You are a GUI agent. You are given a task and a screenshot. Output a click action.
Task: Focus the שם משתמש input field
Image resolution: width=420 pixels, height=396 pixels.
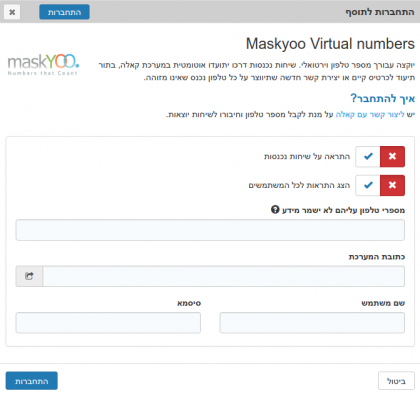click(312, 323)
